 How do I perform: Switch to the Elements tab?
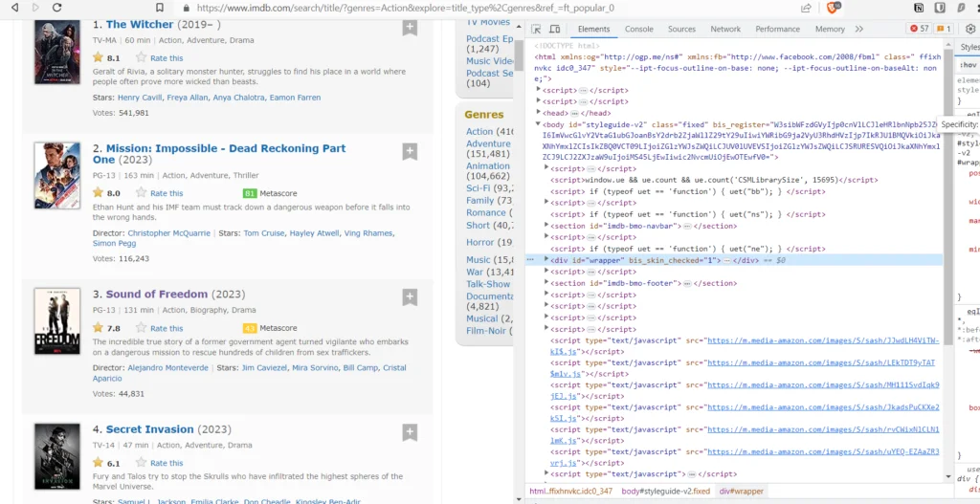coord(593,30)
